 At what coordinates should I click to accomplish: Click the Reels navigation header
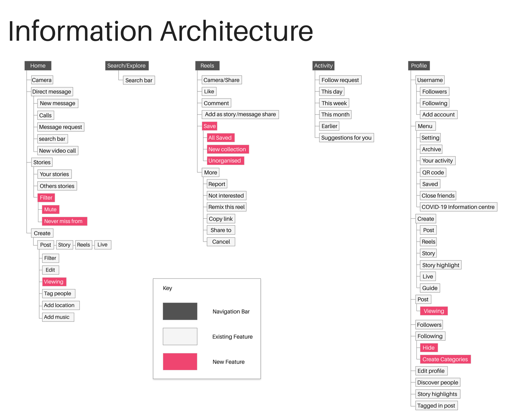tap(207, 66)
